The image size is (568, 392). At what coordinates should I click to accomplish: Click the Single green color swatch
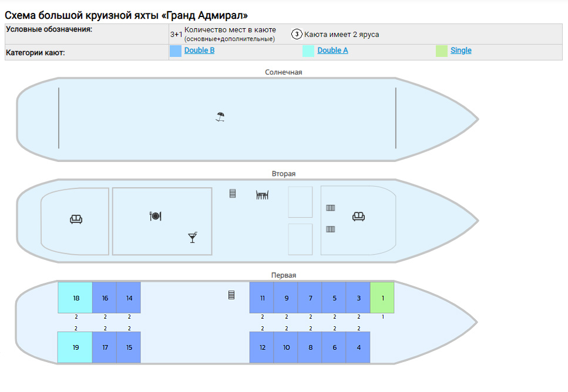tap(442, 51)
